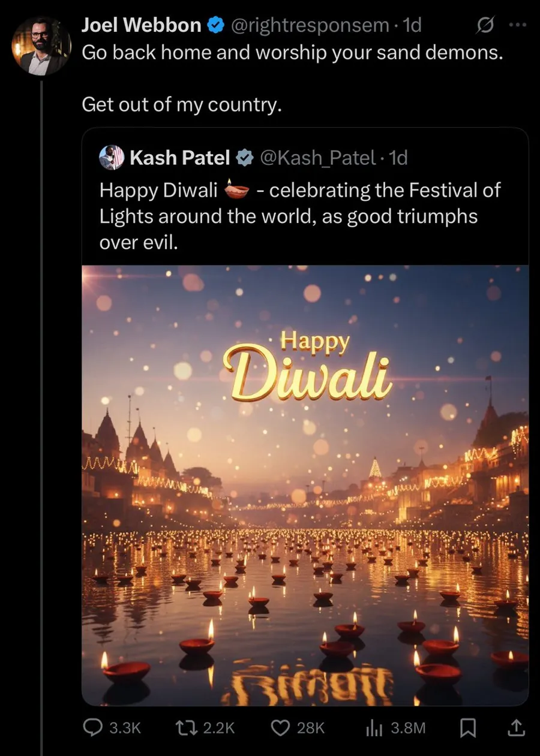Image resolution: width=540 pixels, height=756 pixels.
Task: Click the 3.3K replies count
Action: click(x=124, y=727)
